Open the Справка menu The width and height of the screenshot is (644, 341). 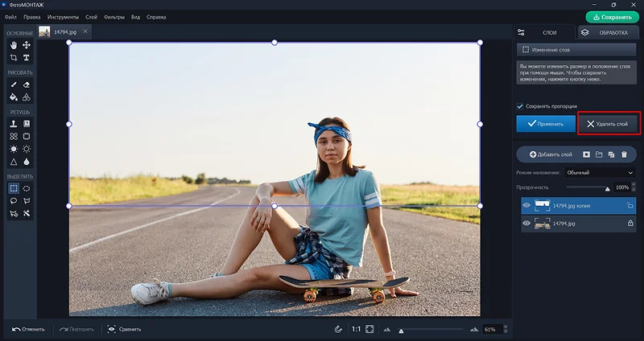pos(156,17)
